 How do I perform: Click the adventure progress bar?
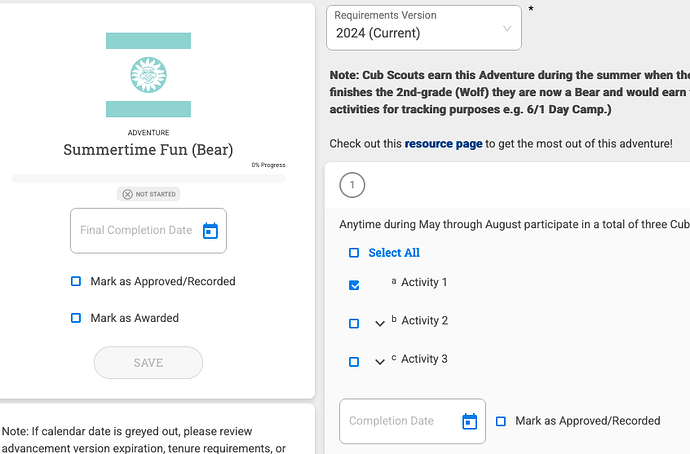148,178
